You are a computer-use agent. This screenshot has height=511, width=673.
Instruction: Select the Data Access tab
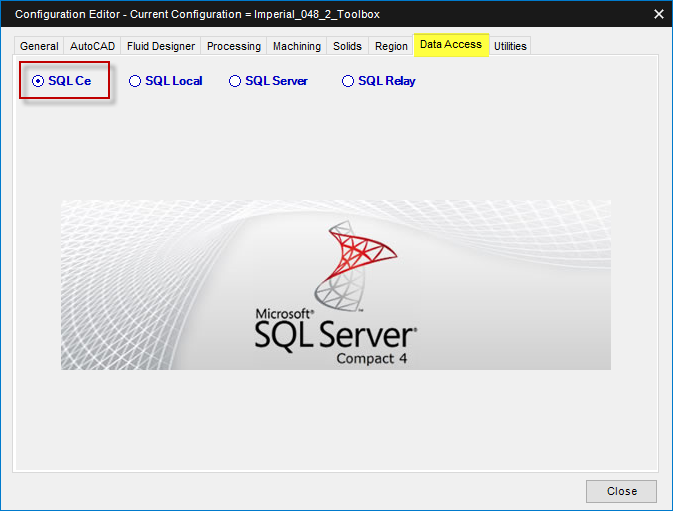[451, 45]
